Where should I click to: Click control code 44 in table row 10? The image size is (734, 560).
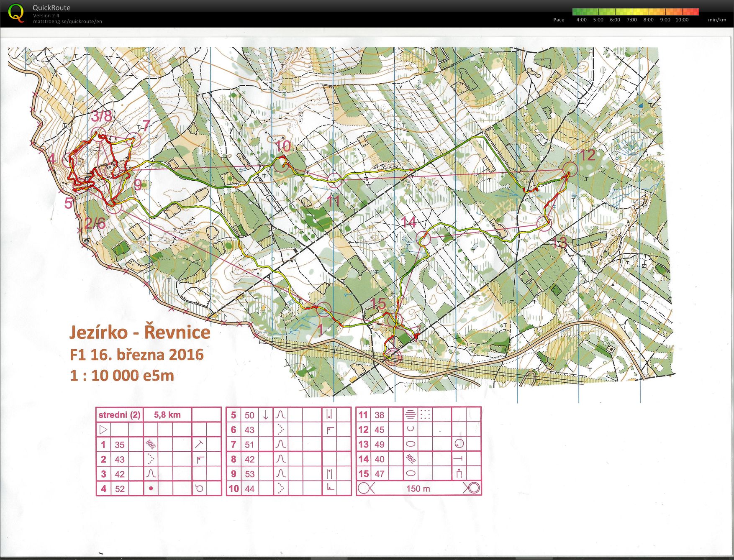click(249, 489)
